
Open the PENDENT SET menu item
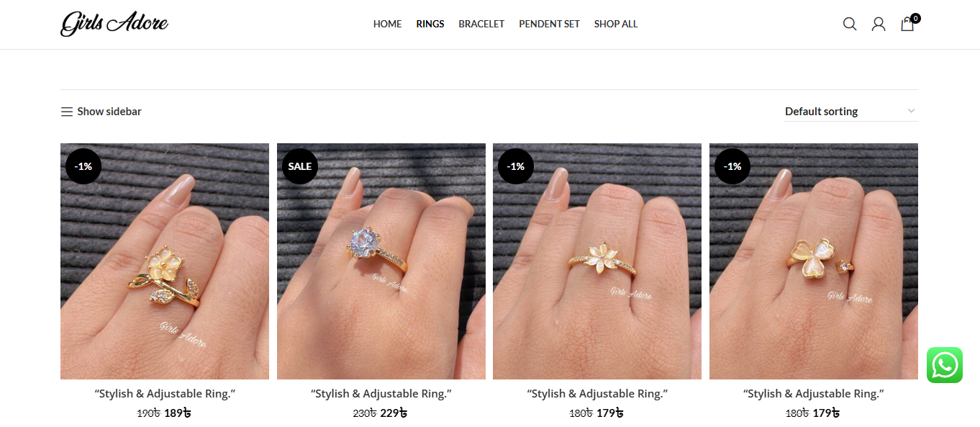(549, 24)
